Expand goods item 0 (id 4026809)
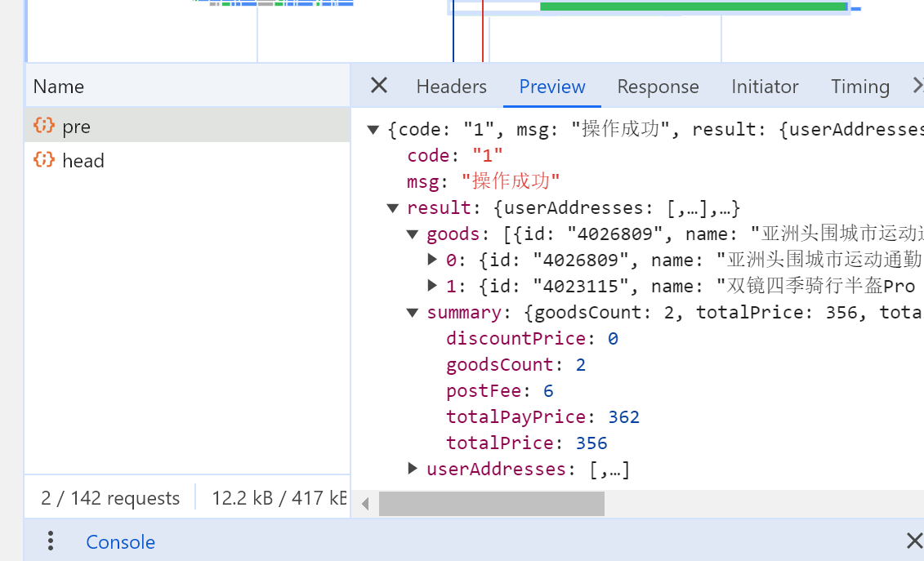Screen dimensions: 924x561 [x=432, y=260]
